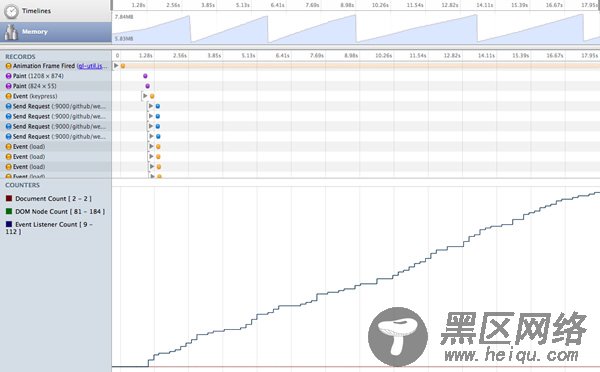Screen dimensions: 600x372
Task: Toggle the Document Count counter swatch
Action: 9,198
